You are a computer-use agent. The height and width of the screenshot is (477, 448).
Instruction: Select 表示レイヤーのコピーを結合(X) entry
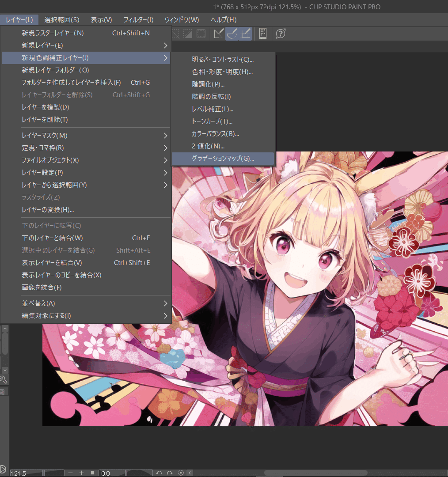86,275
